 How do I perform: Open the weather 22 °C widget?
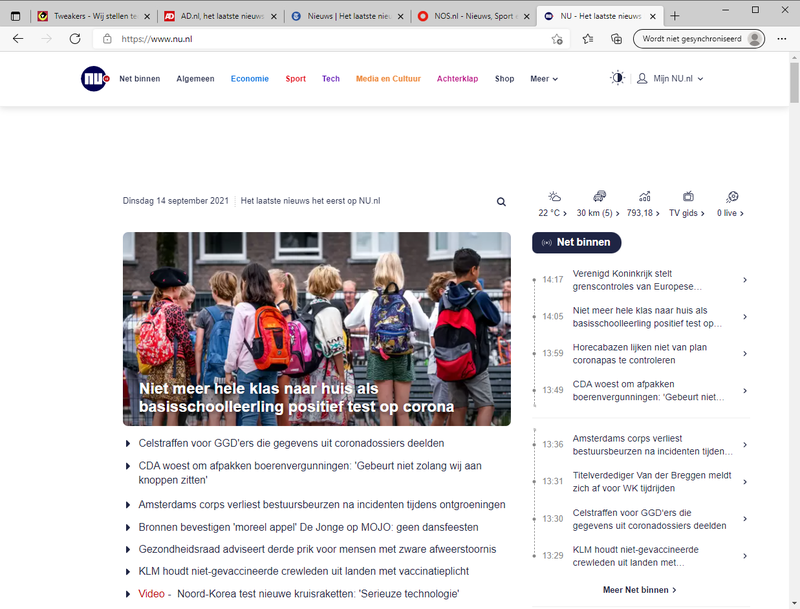tap(553, 205)
